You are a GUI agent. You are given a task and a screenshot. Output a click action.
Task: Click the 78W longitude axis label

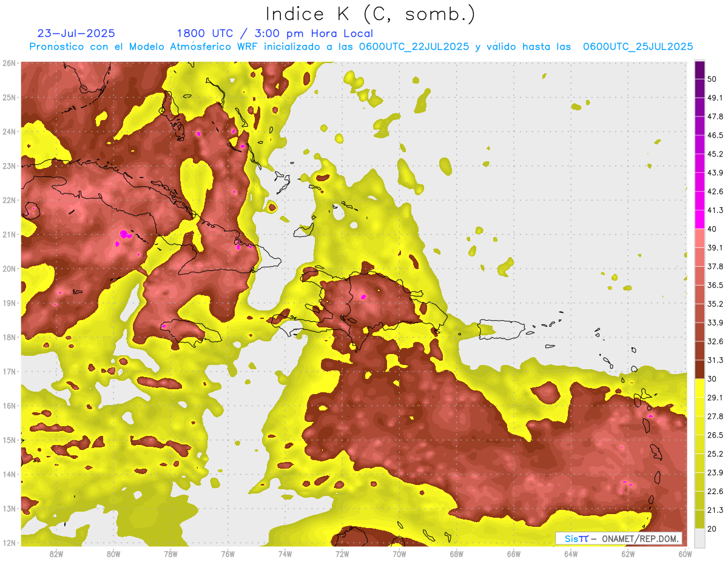[x=170, y=554]
